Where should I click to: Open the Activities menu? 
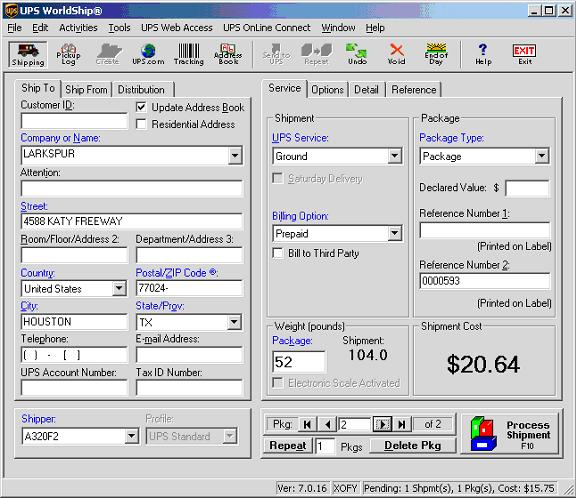pos(78,28)
